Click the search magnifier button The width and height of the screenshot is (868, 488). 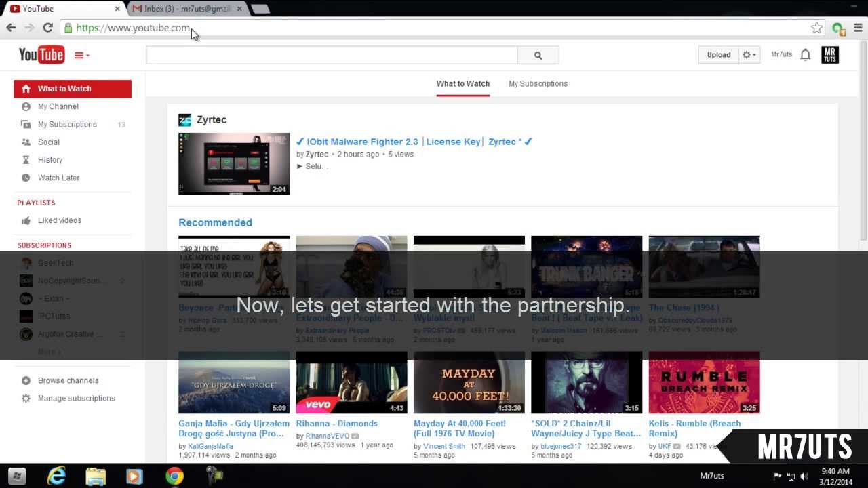(x=538, y=56)
